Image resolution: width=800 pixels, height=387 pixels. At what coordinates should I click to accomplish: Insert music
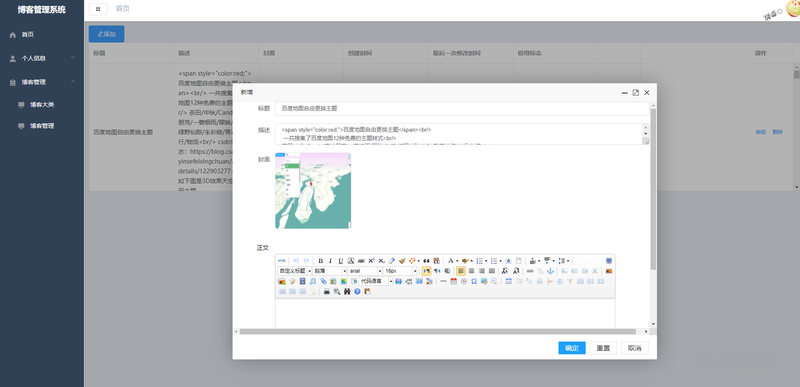(313, 281)
